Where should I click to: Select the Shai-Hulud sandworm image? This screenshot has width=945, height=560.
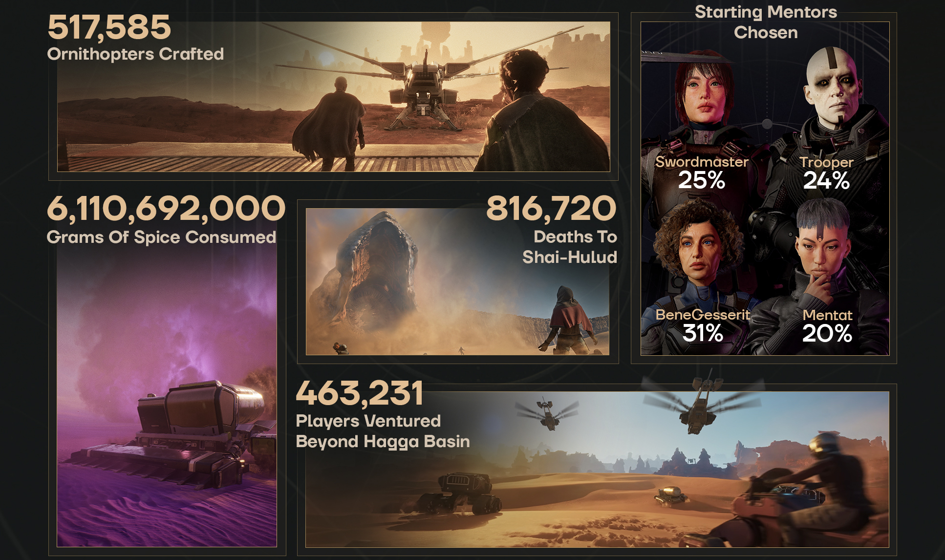(457, 281)
